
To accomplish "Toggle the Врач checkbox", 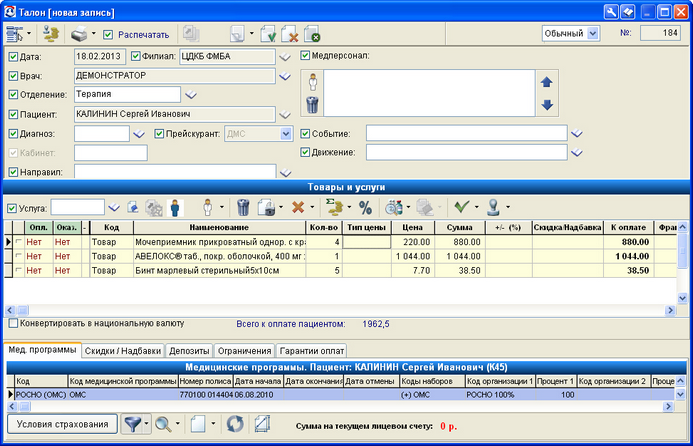I will click(13, 76).
